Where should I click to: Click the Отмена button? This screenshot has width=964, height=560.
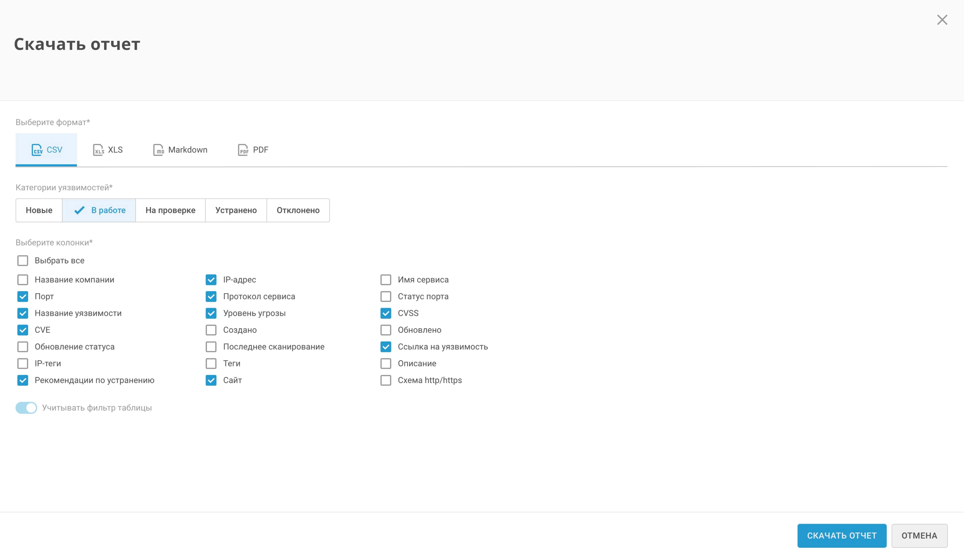[919, 536]
